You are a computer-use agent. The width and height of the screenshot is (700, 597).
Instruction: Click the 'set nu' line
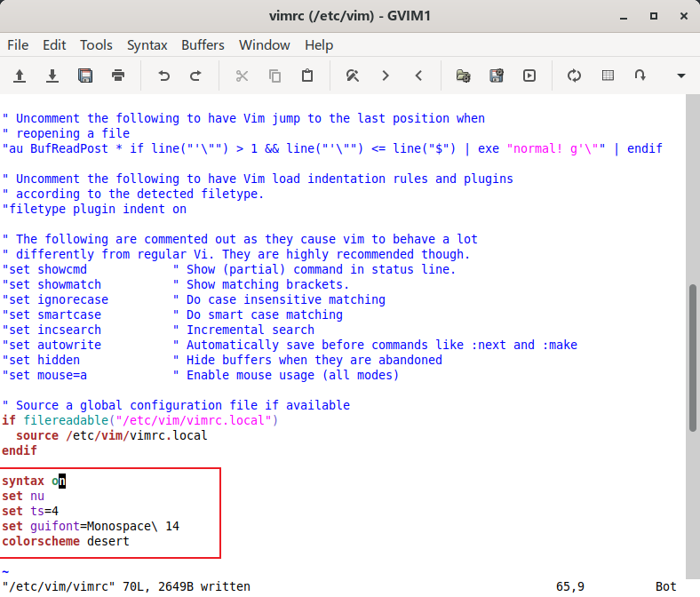tap(23, 496)
